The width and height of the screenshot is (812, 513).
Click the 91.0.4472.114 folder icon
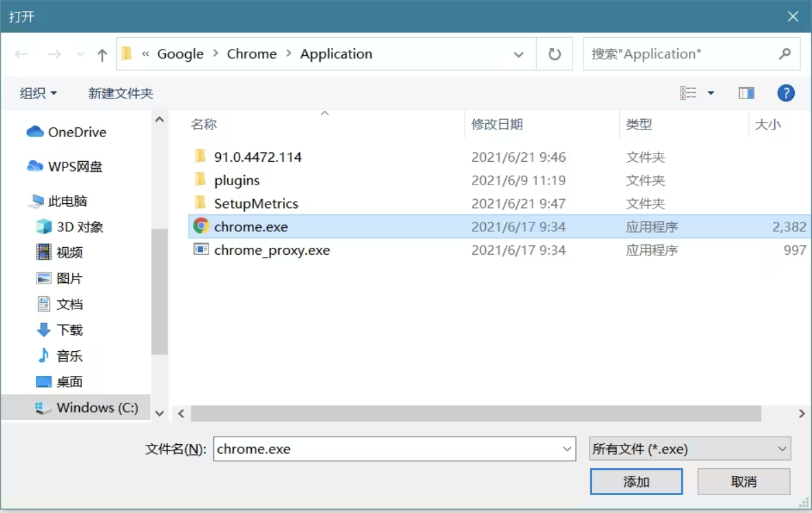(x=200, y=156)
